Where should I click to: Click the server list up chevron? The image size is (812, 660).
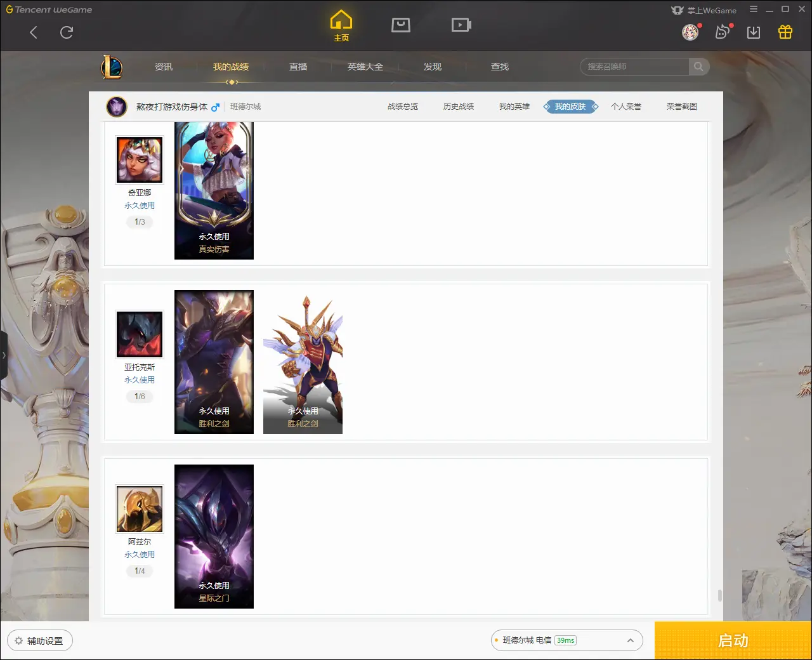pos(631,640)
